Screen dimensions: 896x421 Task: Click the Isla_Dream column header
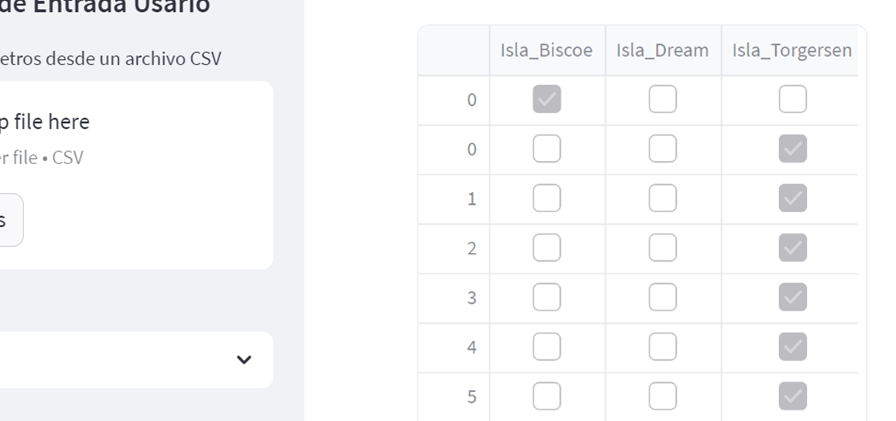(x=662, y=51)
